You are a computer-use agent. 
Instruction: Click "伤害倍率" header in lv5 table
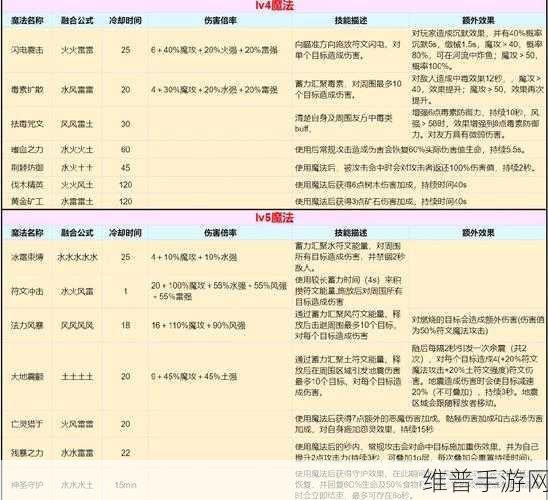221,233
